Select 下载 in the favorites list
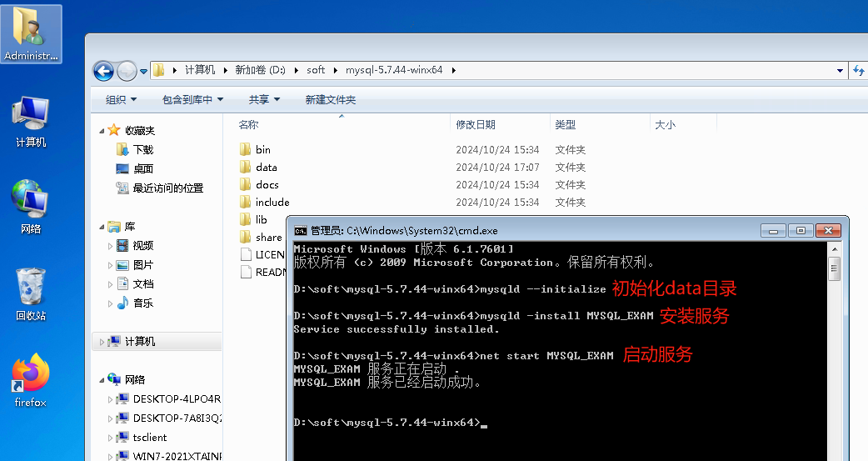Screen dimensions: 868x461 pos(142,149)
